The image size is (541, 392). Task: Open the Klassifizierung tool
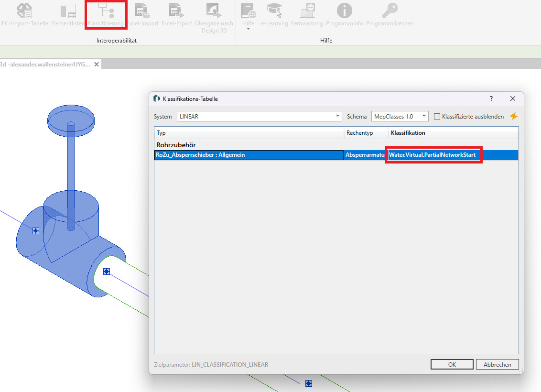coord(106,14)
